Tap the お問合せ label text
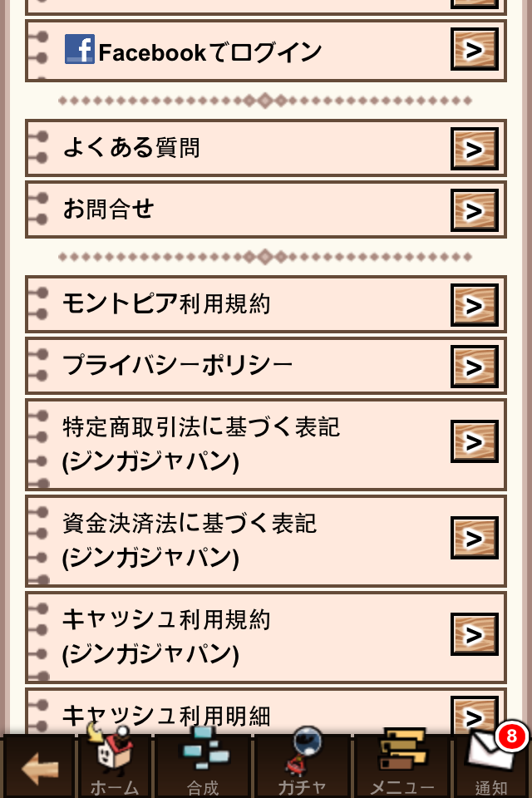The height and width of the screenshot is (798, 532). [109, 209]
